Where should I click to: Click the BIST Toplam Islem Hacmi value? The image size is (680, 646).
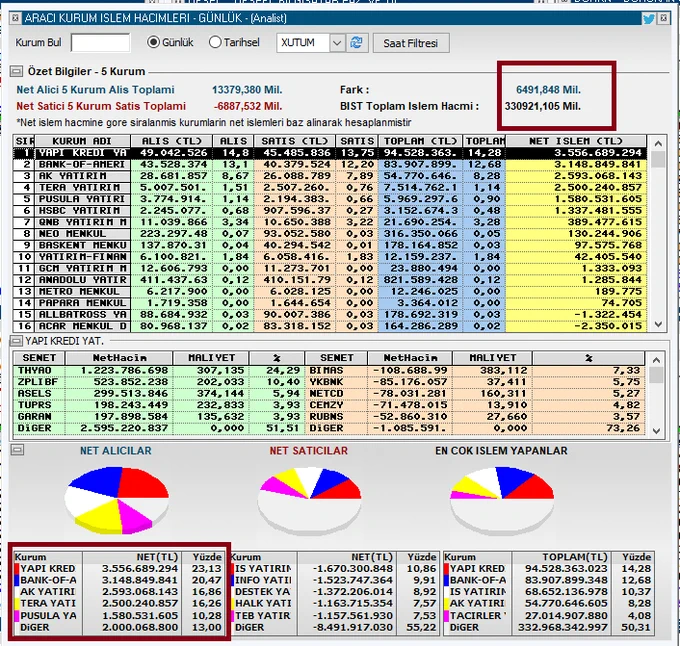(543, 106)
